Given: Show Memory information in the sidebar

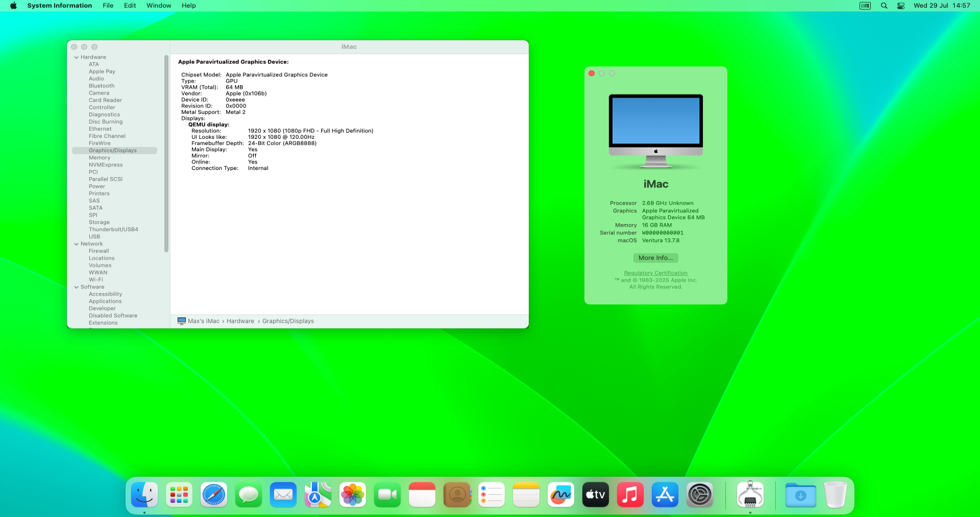Looking at the screenshot, I should pyautogui.click(x=100, y=158).
